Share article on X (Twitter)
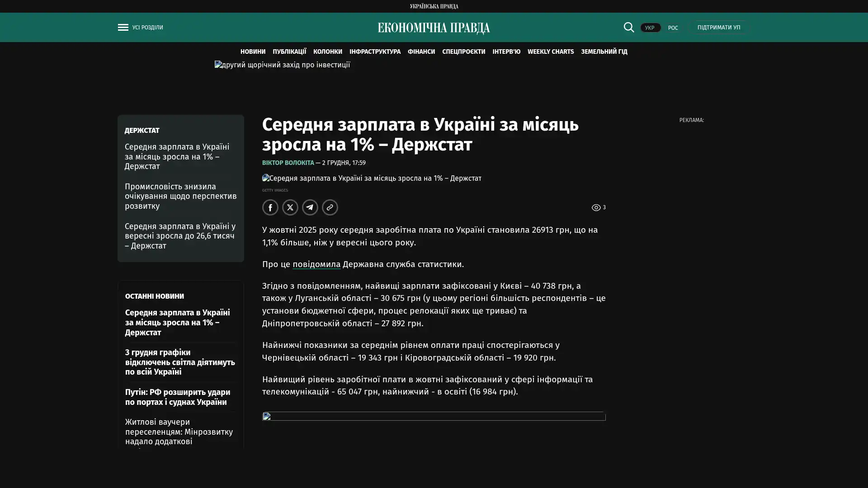The image size is (868, 488). (x=290, y=207)
